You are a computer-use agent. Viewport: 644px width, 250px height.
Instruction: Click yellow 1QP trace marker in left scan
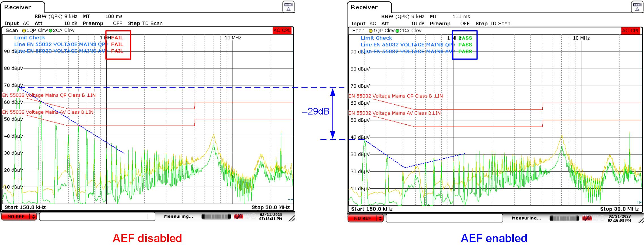[24, 31]
